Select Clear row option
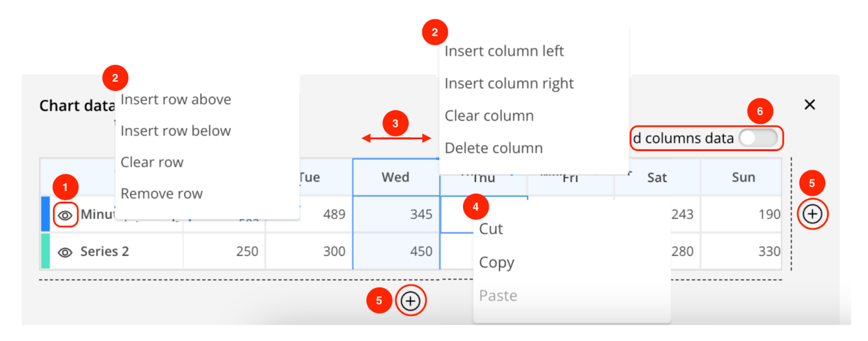The image size is (868, 341). click(x=152, y=162)
